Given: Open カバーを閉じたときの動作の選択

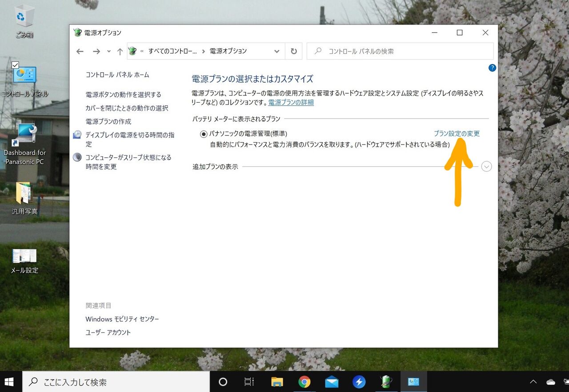Looking at the screenshot, I should pos(127,108).
